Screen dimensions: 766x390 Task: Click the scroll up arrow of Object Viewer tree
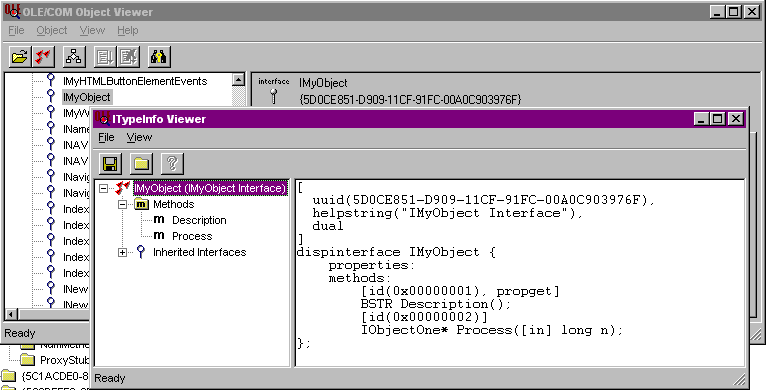(x=238, y=80)
